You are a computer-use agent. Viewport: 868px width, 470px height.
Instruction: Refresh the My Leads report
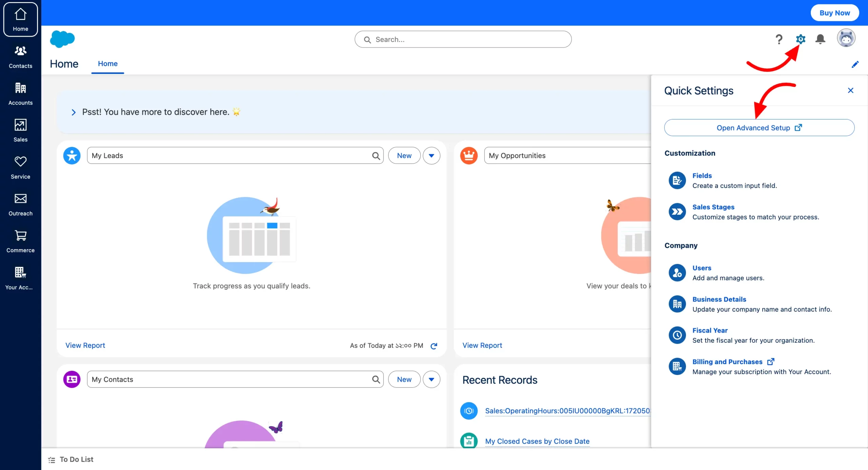coord(434,346)
